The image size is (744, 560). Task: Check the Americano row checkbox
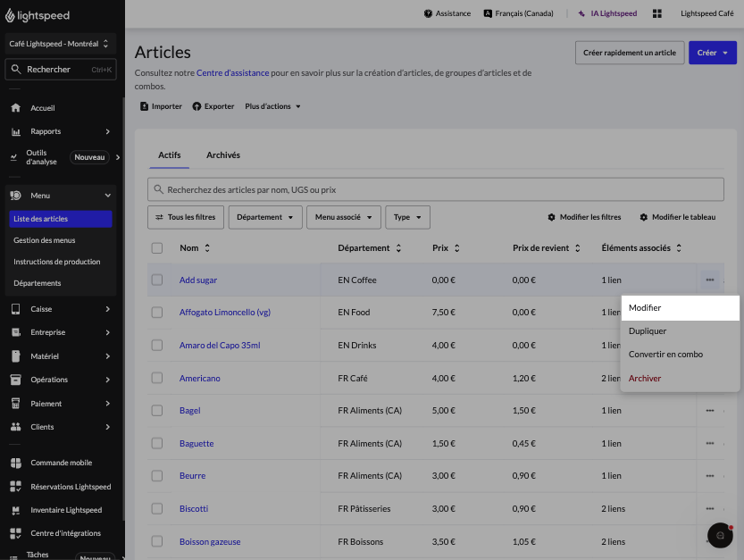pyautogui.click(x=157, y=378)
